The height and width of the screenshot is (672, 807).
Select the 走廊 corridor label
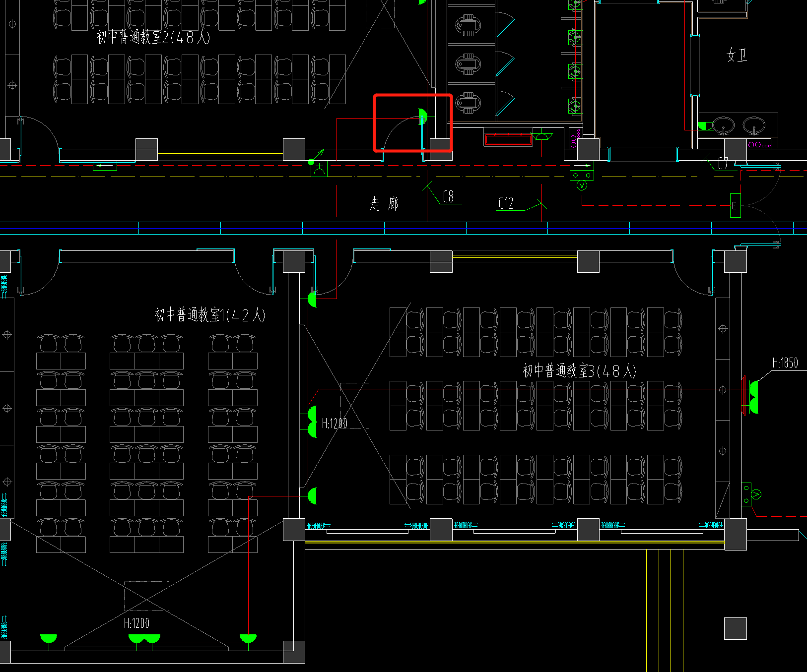click(384, 203)
